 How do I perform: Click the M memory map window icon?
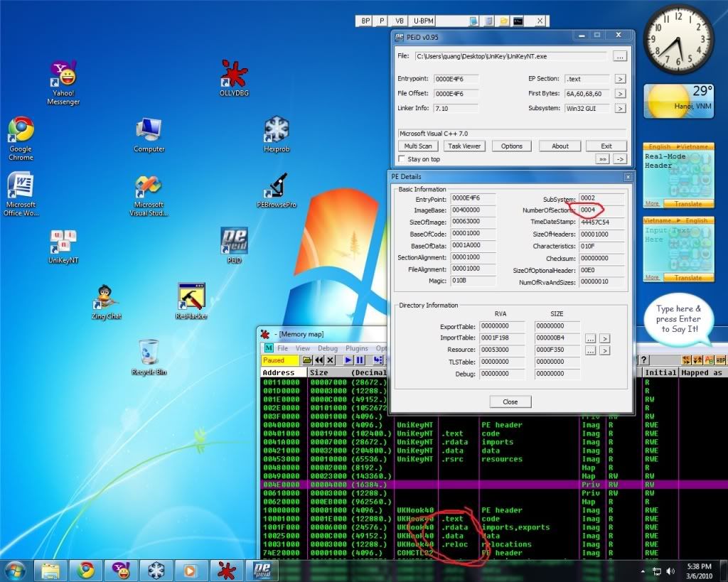268,348
